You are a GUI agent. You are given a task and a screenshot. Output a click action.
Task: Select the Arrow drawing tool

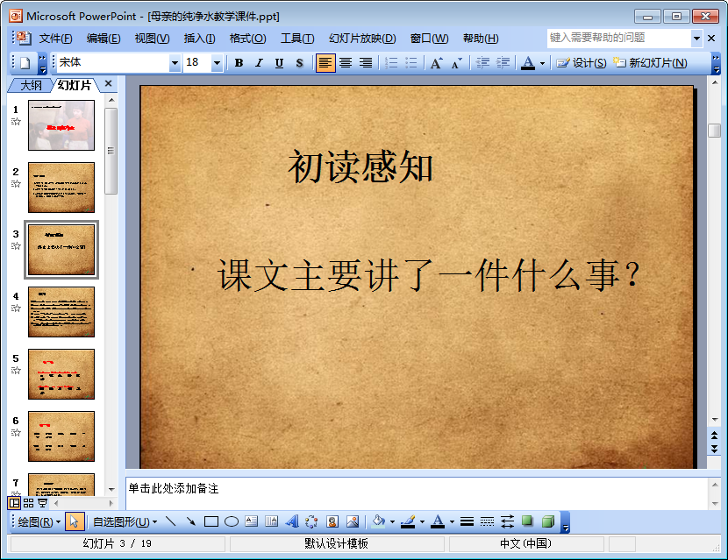click(191, 522)
